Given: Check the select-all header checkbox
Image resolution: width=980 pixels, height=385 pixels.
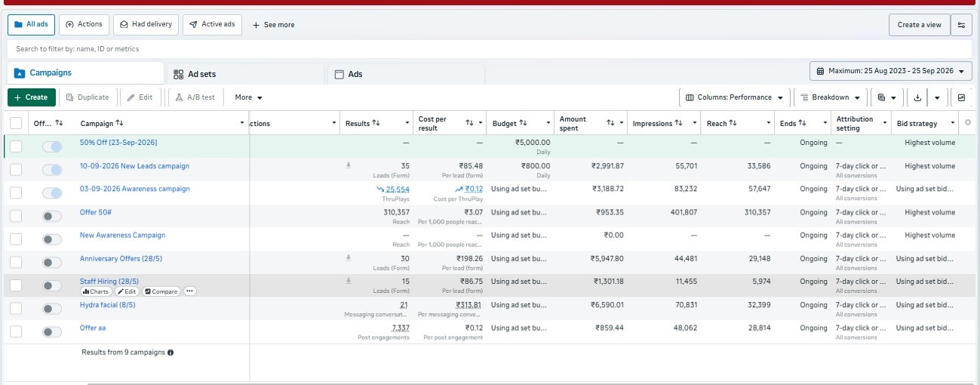Looking at the screenshot, I should (x=16, y=123).
